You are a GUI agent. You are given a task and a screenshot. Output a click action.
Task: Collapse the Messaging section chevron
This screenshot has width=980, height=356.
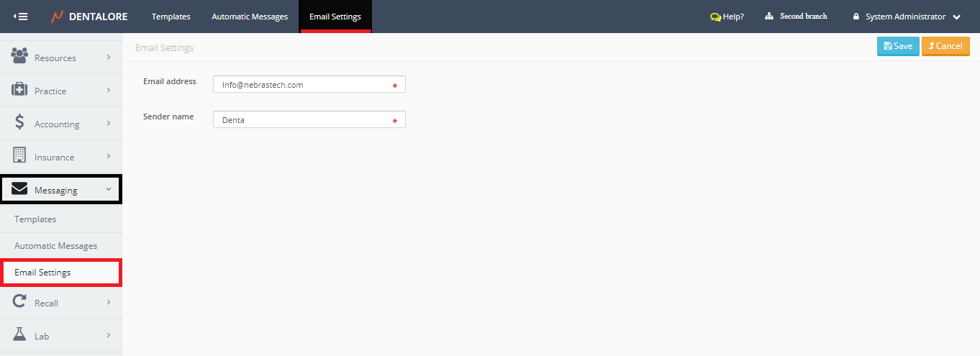109,189
